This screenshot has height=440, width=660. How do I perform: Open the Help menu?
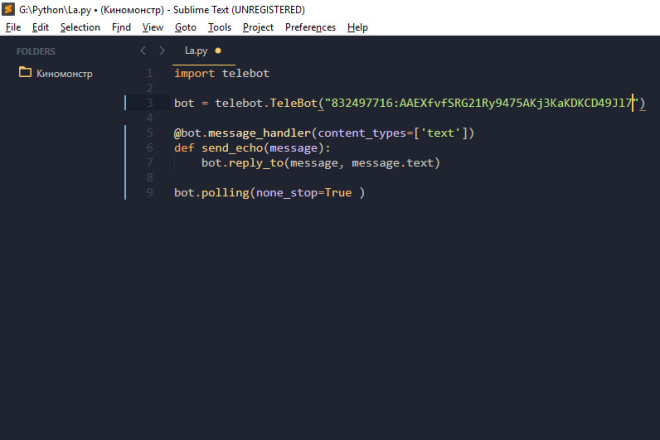pyautogui.click(x=357, y=27)
